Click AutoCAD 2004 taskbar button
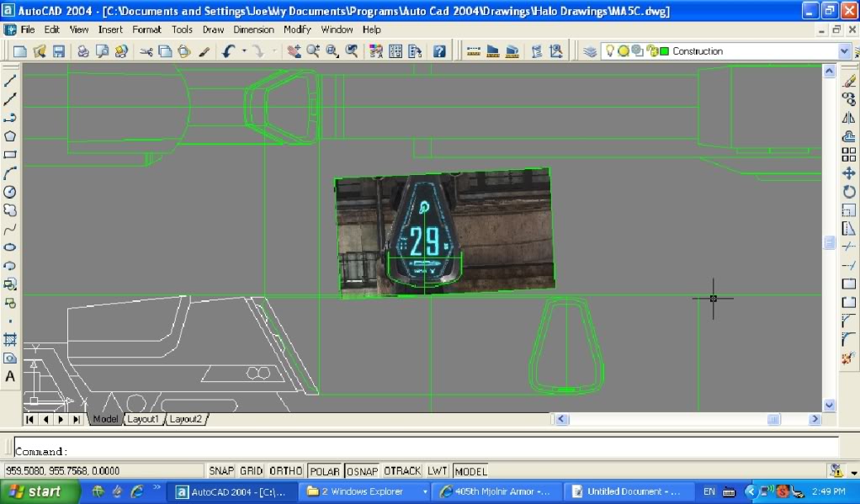Viewport: 860px width, 504px height. coord(232,492)
